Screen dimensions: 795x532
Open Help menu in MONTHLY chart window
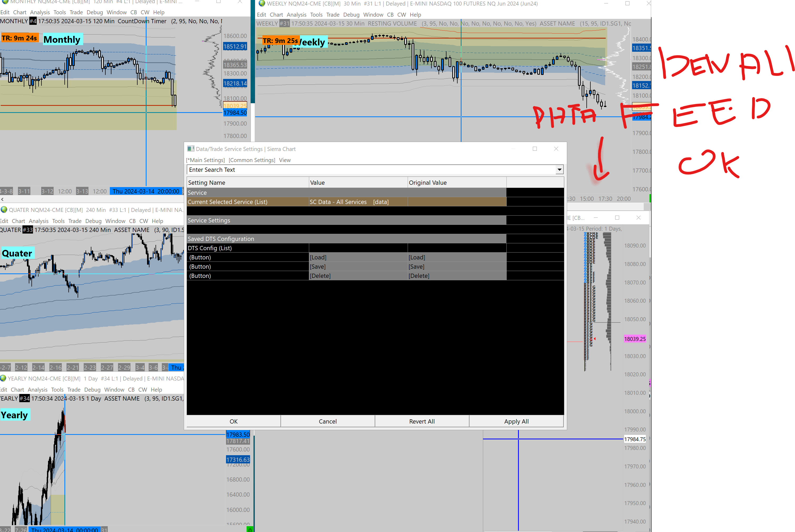click(158, 12)
